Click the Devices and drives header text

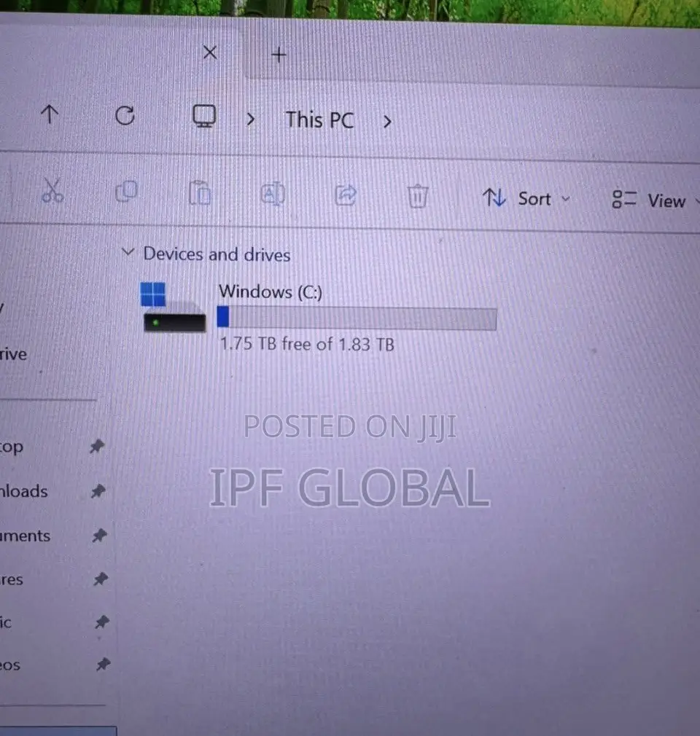click(x=217, y=254)
